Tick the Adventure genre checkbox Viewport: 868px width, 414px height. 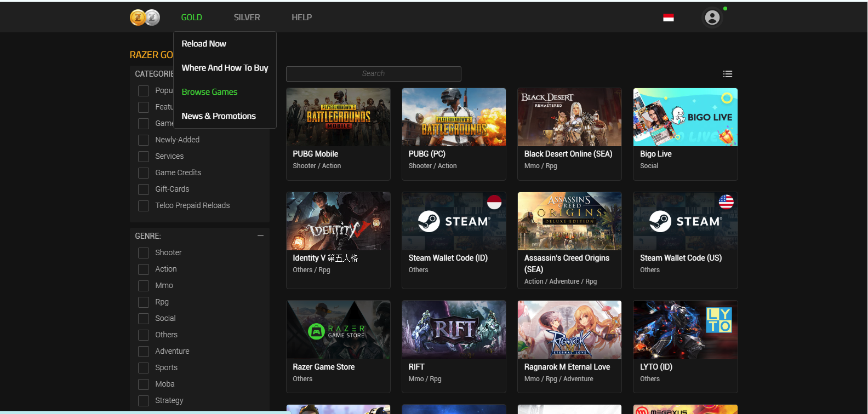pos(144,351)
